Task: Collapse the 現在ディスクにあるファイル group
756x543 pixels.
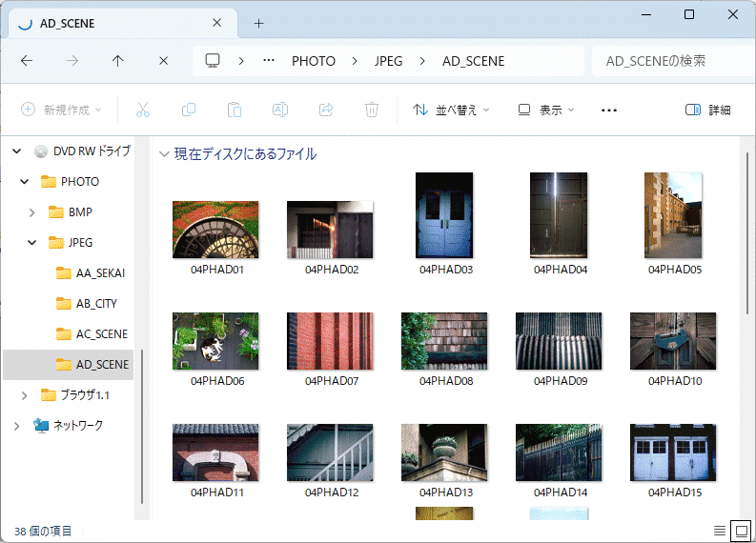Action: tap(164, 154)
